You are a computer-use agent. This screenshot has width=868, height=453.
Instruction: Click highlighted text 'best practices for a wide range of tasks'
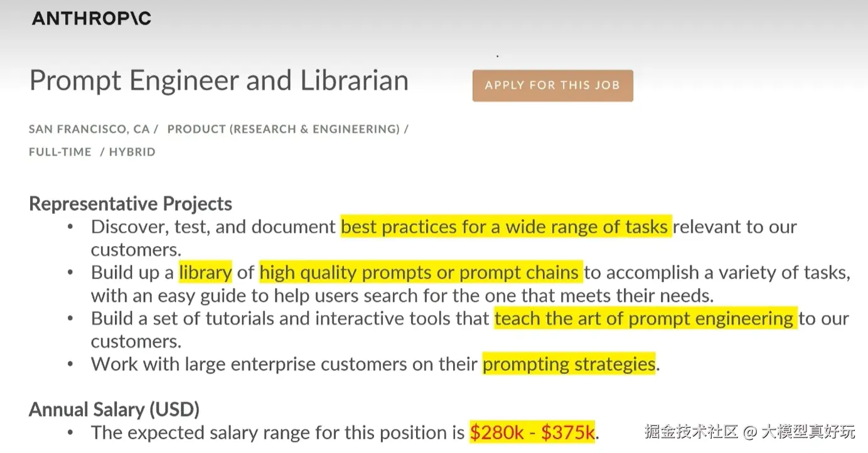click(506, 226)
